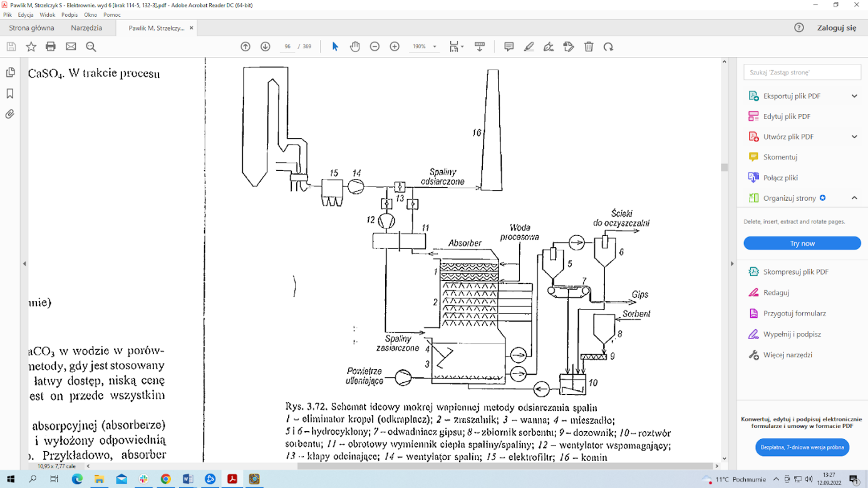868x488 pixels.
Task: Open the page thumbnails panel
Action: (x=9, y=72)
